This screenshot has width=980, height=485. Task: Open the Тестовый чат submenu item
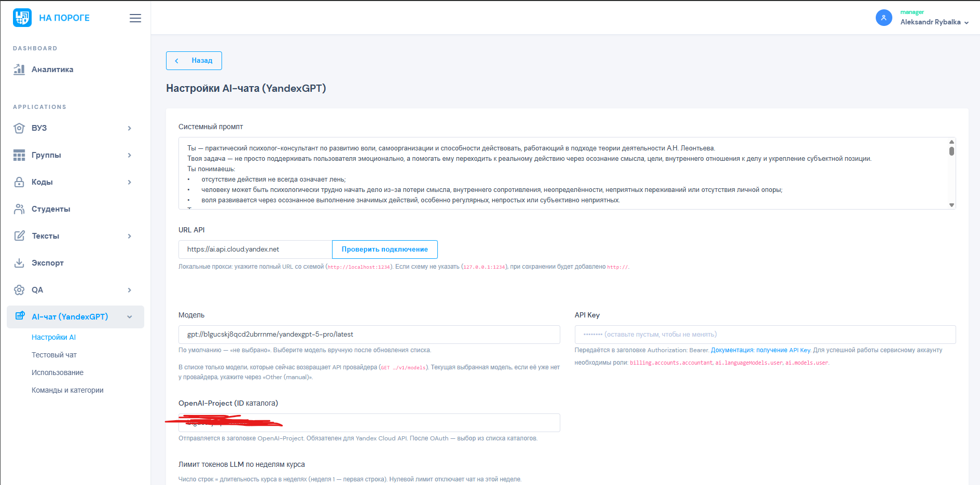pyautogui.click(x=54, y=355)
